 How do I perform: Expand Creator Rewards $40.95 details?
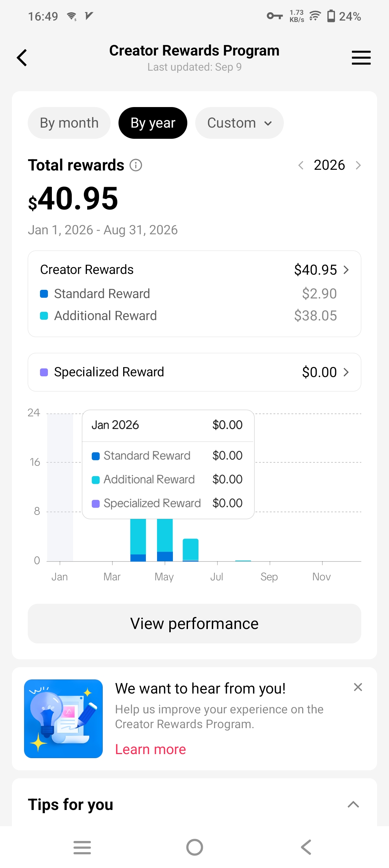click(194, 270)
